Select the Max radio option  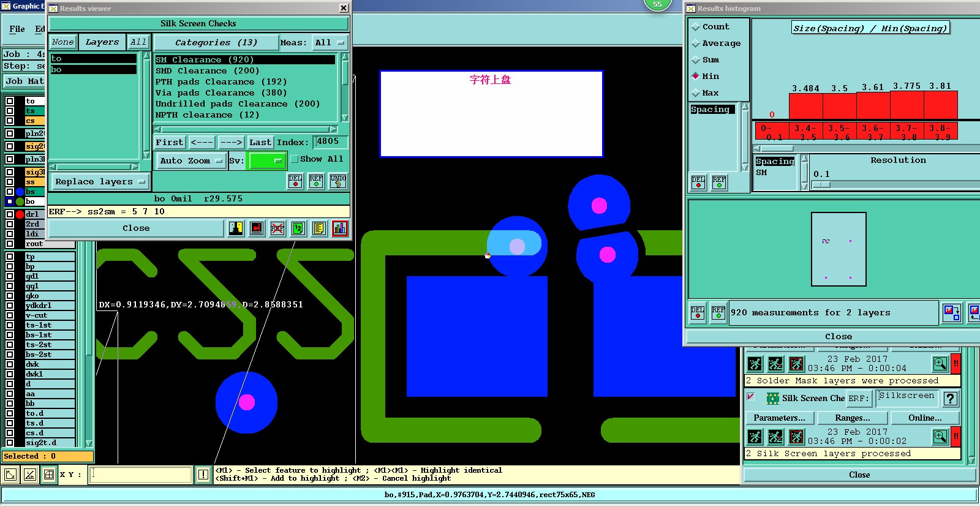pos(696,93)
